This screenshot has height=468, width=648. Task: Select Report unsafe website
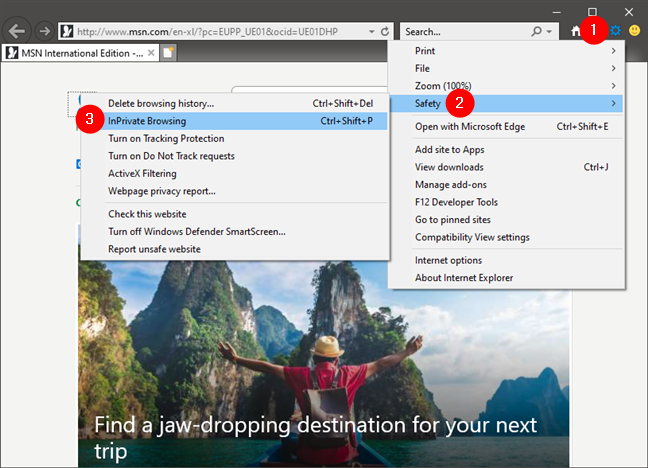[x=234, y=249]
